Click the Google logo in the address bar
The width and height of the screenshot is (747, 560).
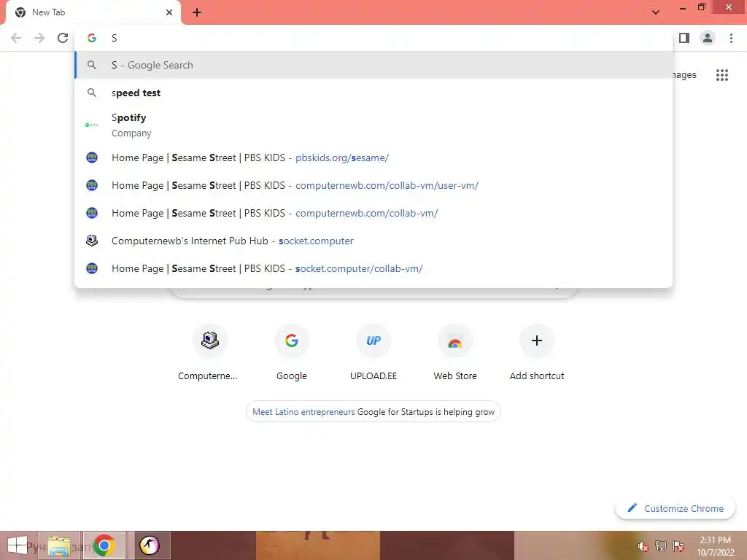pos(92,38)
